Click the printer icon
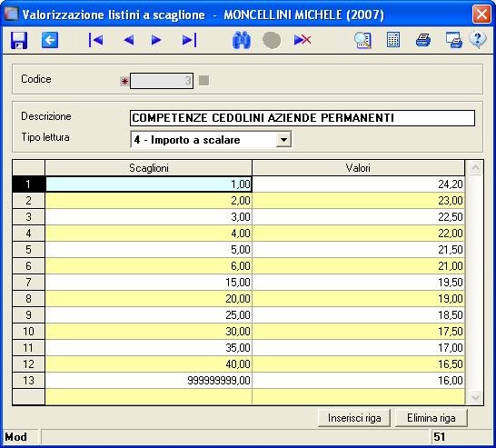Screen dimensions: 496x448 click(x=423, y=40)
